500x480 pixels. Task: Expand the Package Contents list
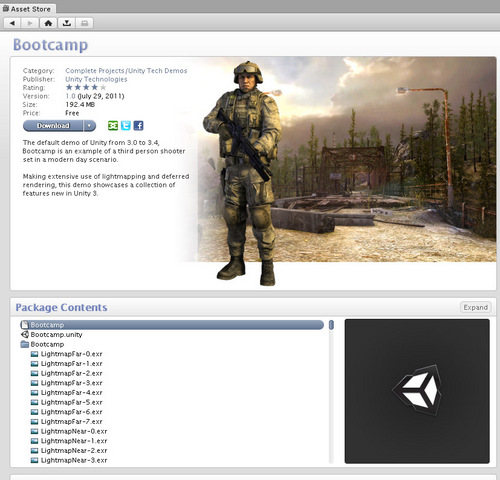click(x=476, y=307)
